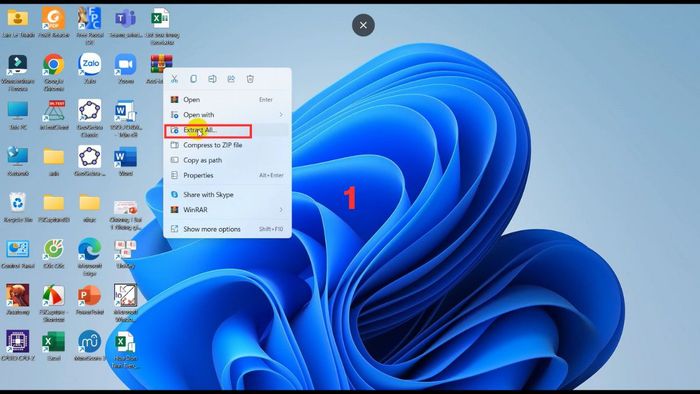Image resolution: width=700 pixels, height=394 pixels.
Task: Close the image overlay with X button
Action: (363, 25)
